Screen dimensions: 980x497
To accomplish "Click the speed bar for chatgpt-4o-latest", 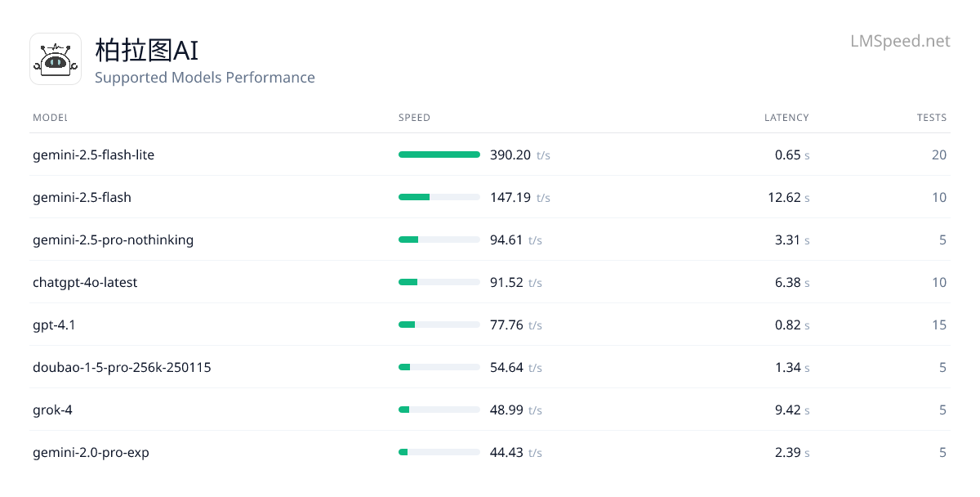I will [439, 282].
